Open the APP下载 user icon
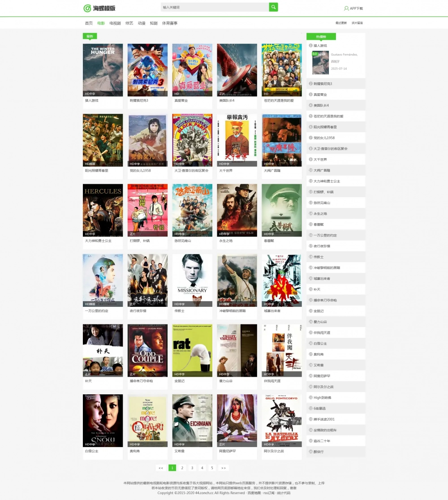The height and width of the screenshot is (500, 448). (346, 9)
